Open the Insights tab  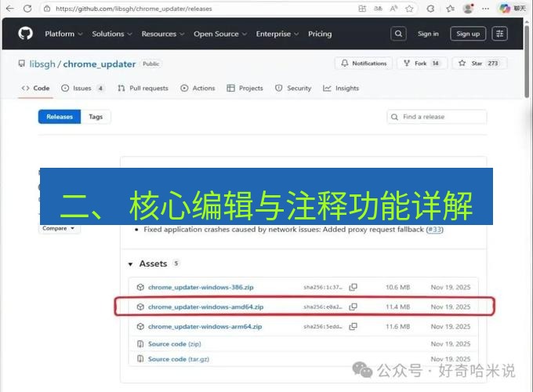pos(341,88)
